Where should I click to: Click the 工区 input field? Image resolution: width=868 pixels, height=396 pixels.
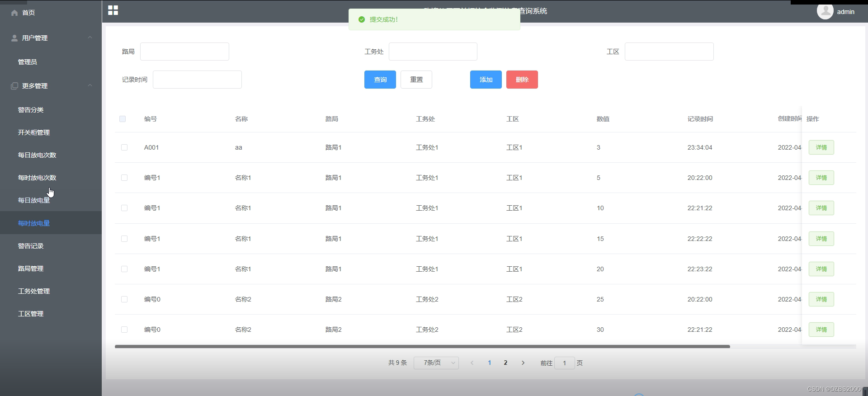[x=669, y=52]
